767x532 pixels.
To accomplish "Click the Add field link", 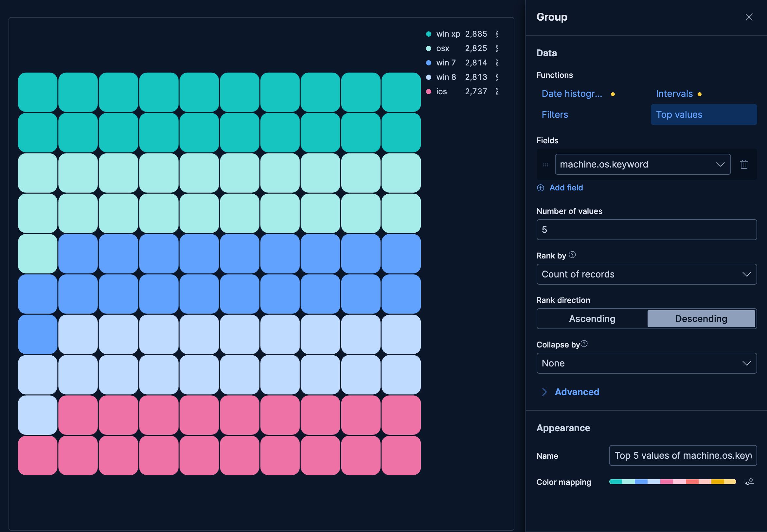I will [x=566, y=187].
